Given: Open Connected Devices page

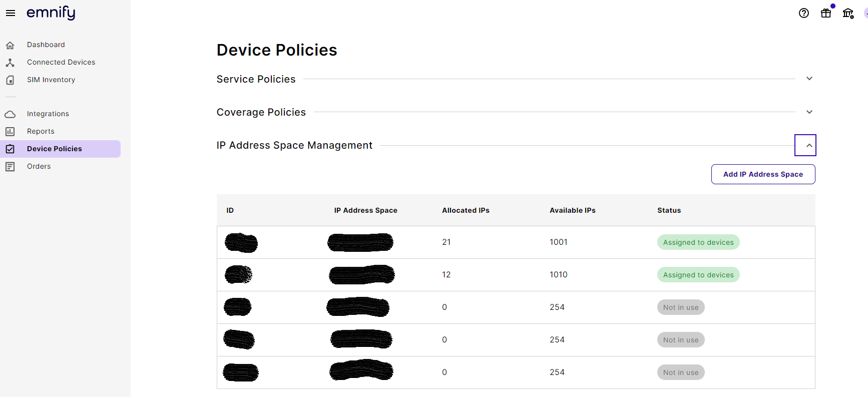Looking at the screenshot, I should click(61, 62).
